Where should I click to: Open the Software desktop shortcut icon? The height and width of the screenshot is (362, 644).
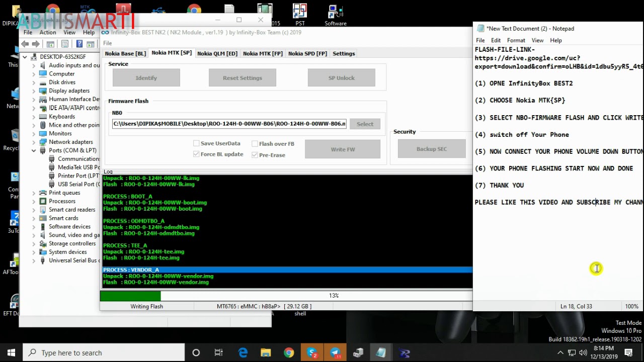[336, 14]
